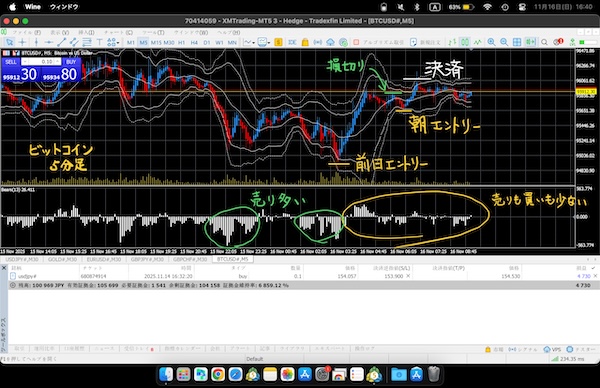
Task: Remove stop loss 153.900 with X
Action: 408,276
